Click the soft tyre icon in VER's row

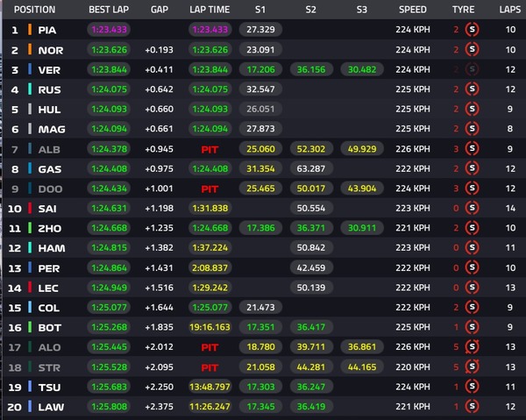[x=472, y=68]
